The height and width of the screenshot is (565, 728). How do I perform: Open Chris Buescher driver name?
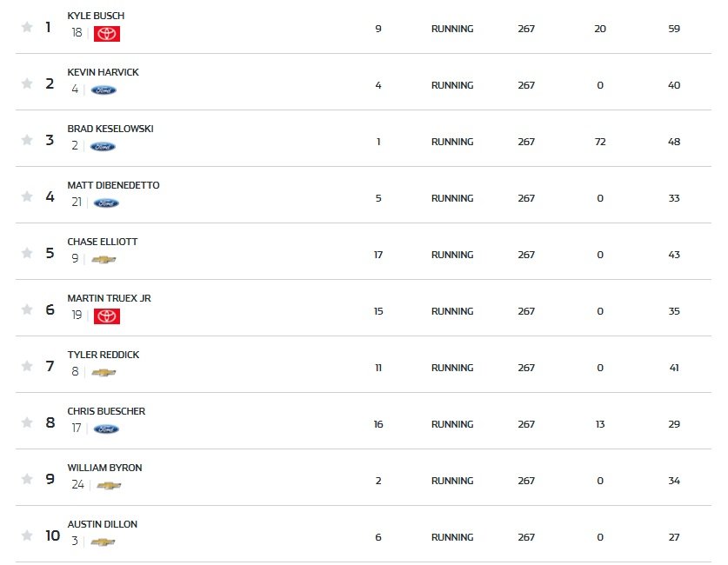[106, 411]
